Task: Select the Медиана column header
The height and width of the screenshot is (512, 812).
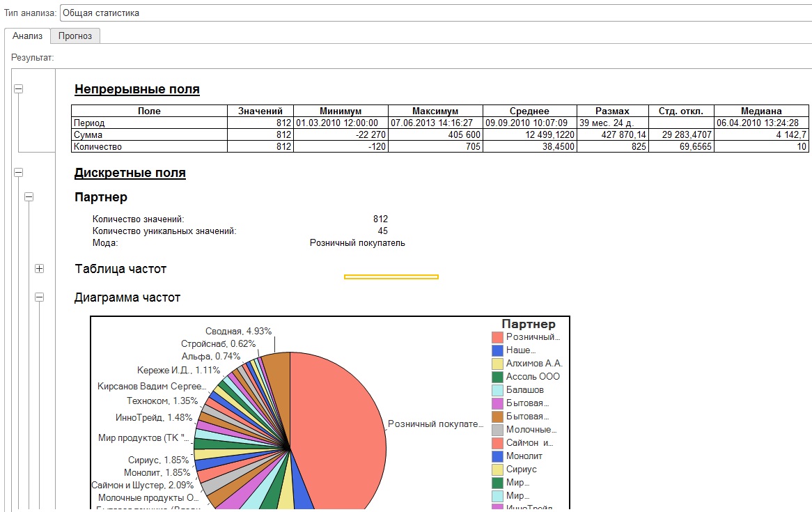Action: click(761, 111)
